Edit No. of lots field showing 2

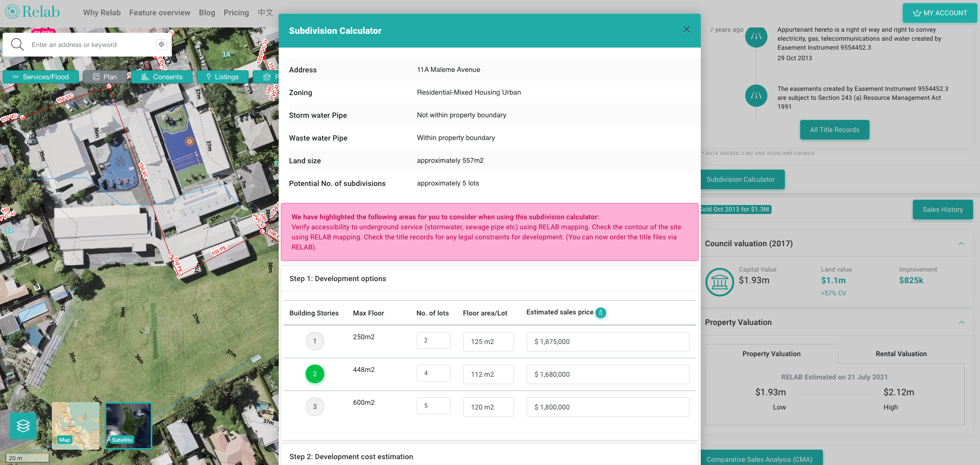click(x=434, y=340)
